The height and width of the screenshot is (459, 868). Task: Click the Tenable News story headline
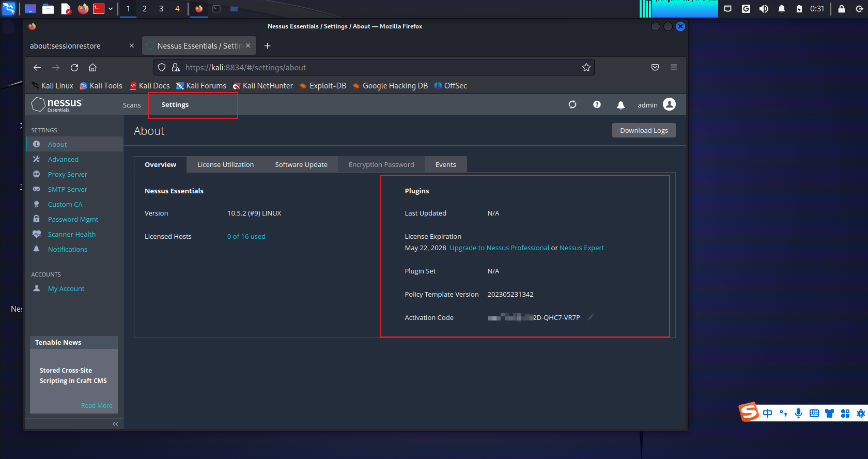(x=73, y=375)
